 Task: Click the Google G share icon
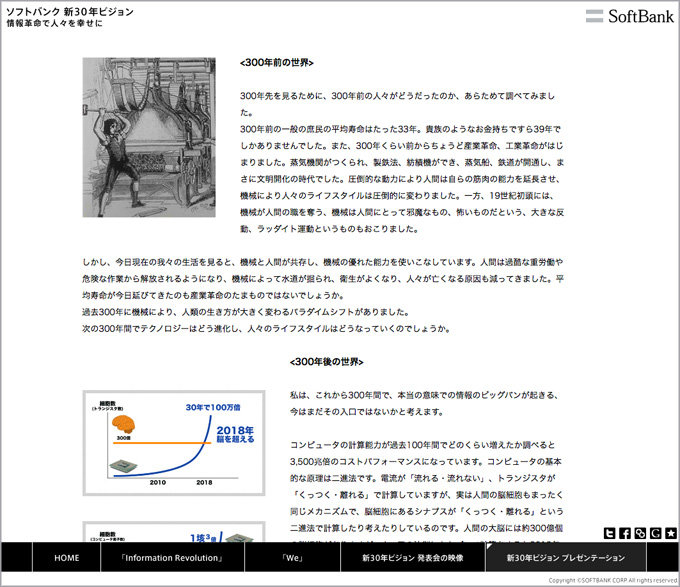click(x=655, y=533)
